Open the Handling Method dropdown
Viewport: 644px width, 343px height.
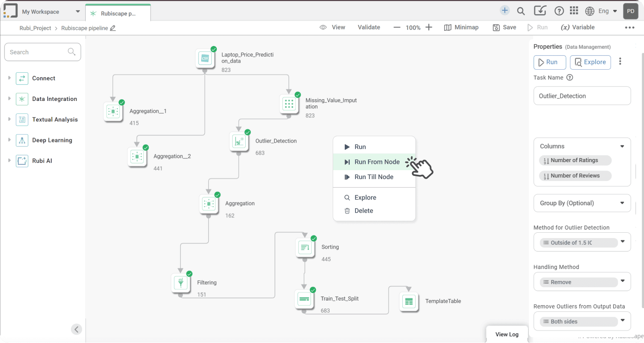582,282
